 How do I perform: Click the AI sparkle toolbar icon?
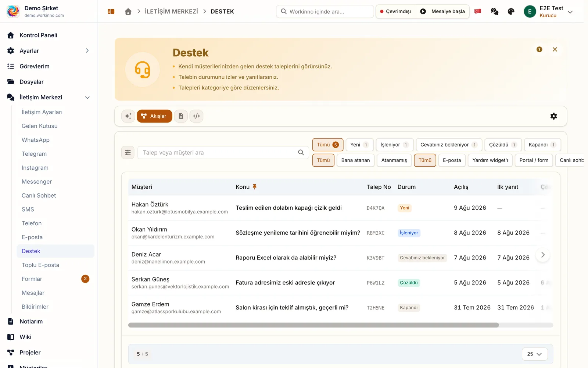tap(128, 116)
